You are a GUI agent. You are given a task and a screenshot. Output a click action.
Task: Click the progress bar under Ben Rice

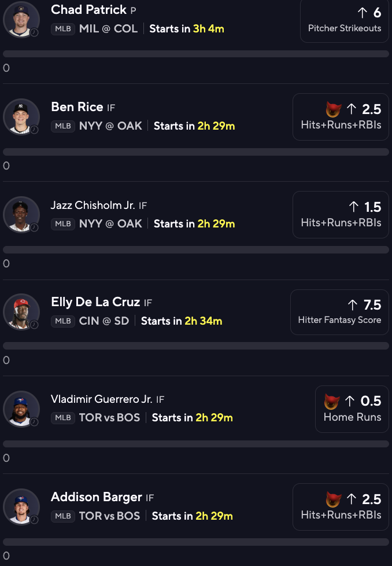[196, 152]
